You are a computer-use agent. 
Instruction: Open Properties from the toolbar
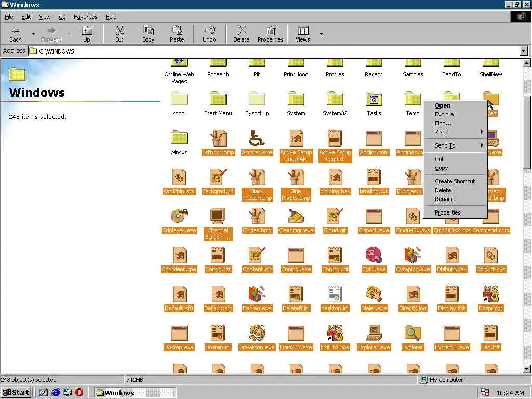[270, 34]
